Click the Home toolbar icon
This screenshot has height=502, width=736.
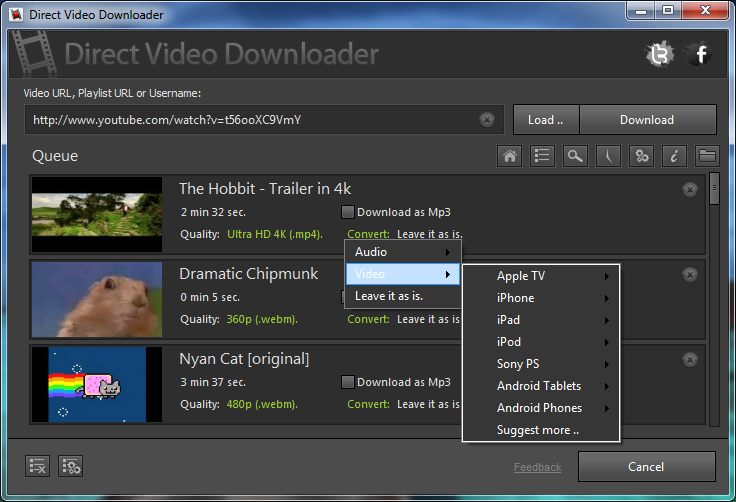[509, 156]
